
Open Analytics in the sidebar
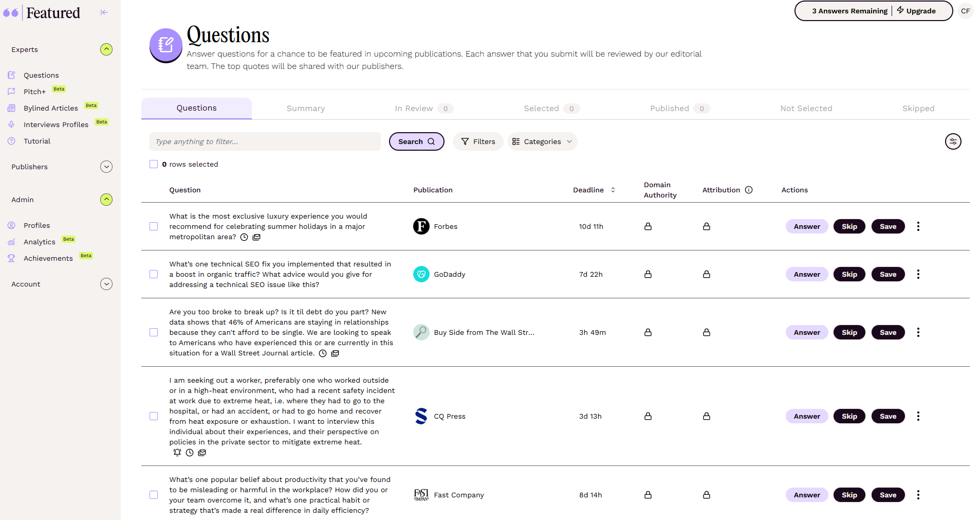tap(40, 242)
